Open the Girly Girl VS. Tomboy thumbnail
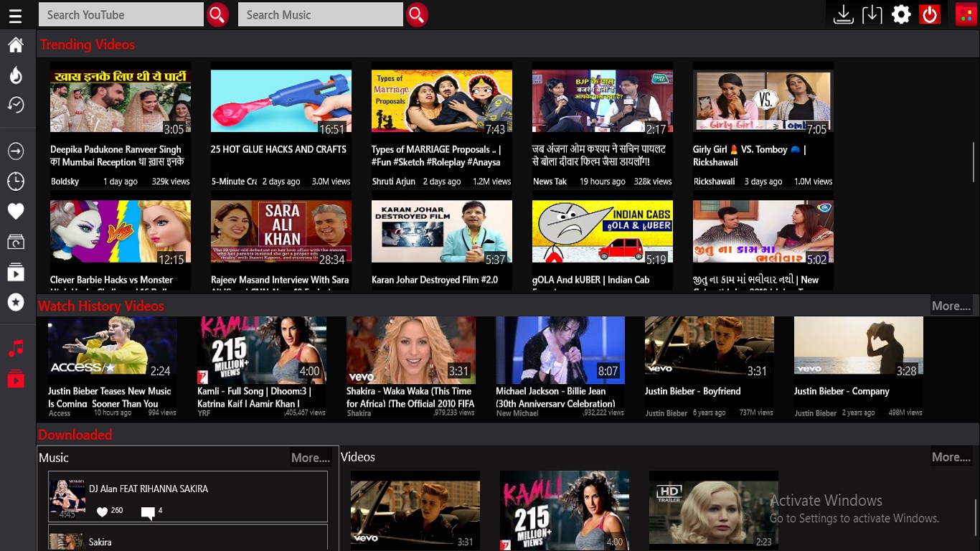This screenshot has width=980, height=551. tap(763, 101)
